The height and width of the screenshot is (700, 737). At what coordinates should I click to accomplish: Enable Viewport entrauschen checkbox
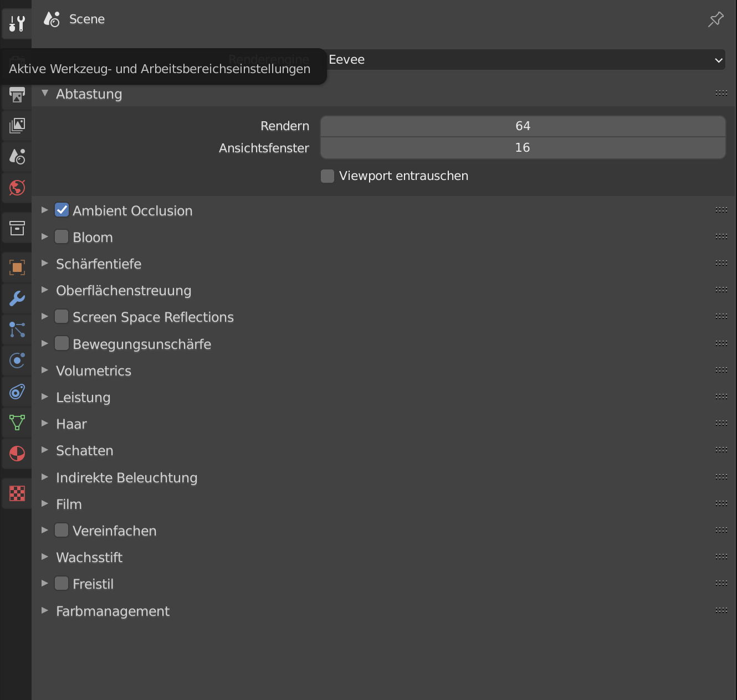pyautogui.click(x=327, y=176)
